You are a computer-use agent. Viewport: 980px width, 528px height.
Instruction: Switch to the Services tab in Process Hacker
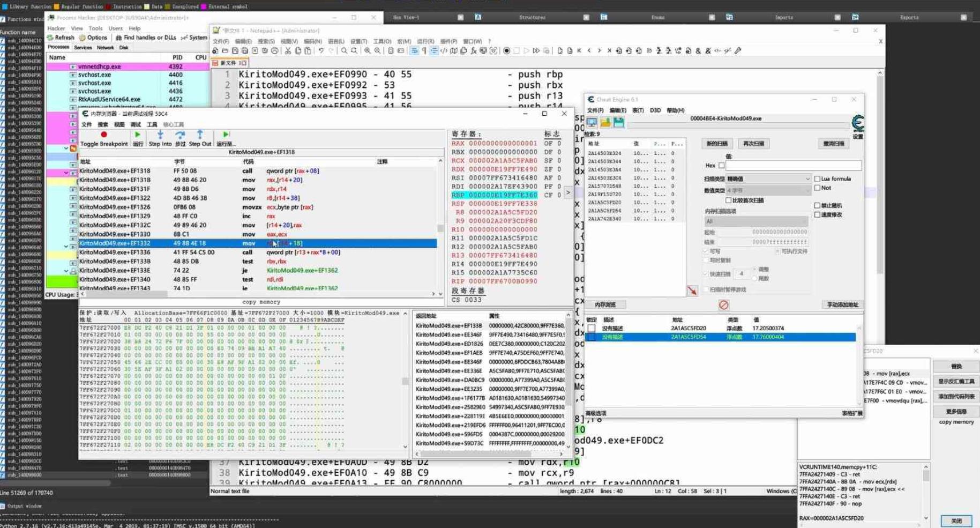[x=83, y=48]
